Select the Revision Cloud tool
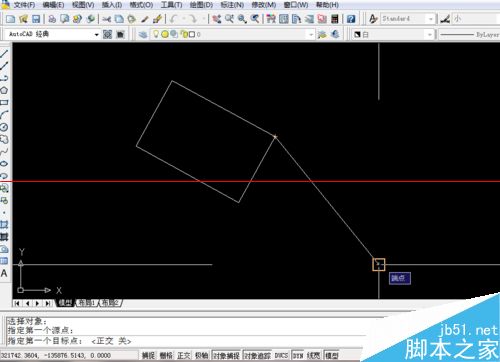This screenshot has height=362, width=500. pos(4,139)
